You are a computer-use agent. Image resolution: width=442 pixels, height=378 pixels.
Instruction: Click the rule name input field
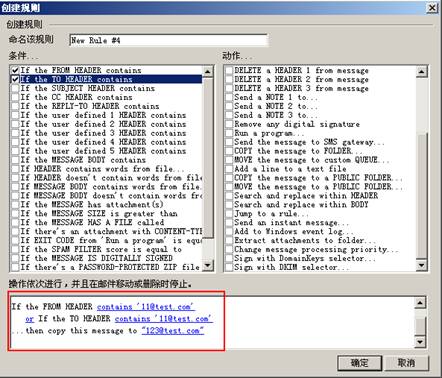click(168, 40)
